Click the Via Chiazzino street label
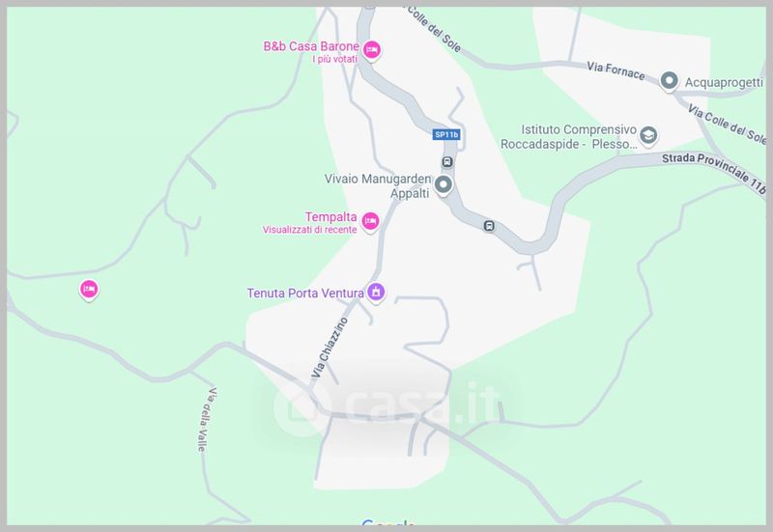The height and width of the screenshot is (532, 773). pyautogui.click(x=329, y=348)
